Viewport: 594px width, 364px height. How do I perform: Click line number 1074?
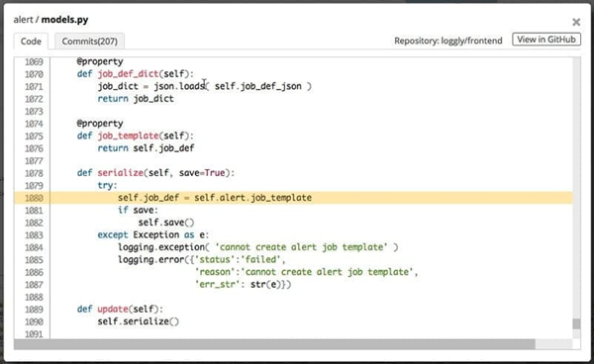[34, 124]
